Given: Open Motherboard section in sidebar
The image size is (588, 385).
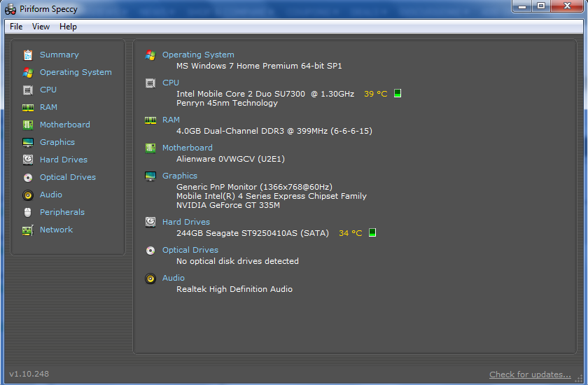Looking at the screenshot, I should (x=65, y=125).
